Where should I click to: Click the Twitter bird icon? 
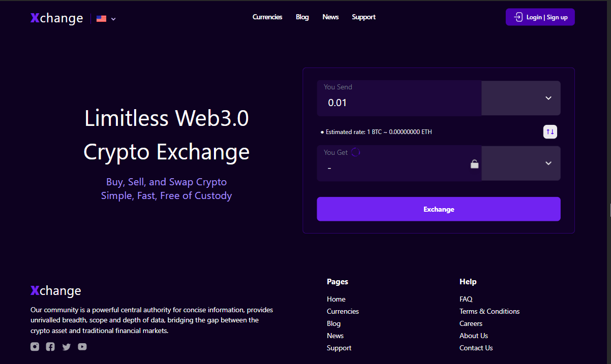pyautogui.click(x=66, y=347)
